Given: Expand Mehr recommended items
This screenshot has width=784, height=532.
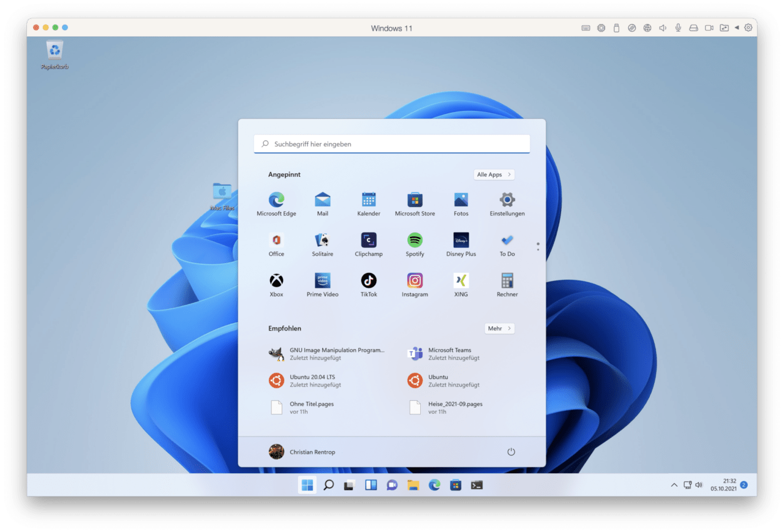Looking at the screenshot, I should tap(499, 328).
